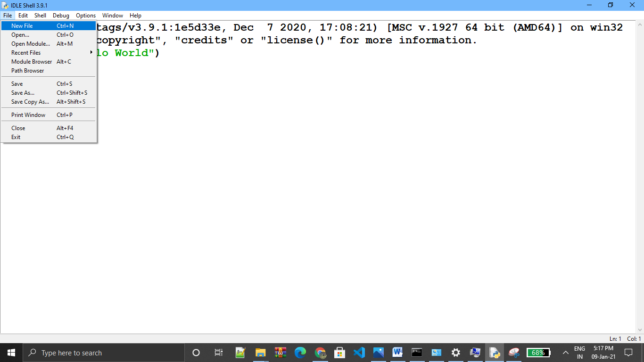Screen dimensions: 644x362
Task: Open the Options menu
Action: click(x=86, y=16)
